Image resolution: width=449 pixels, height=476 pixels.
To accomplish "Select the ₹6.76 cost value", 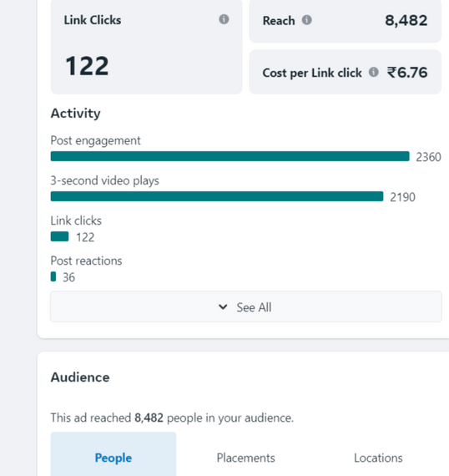I will (x=407, y=73).
